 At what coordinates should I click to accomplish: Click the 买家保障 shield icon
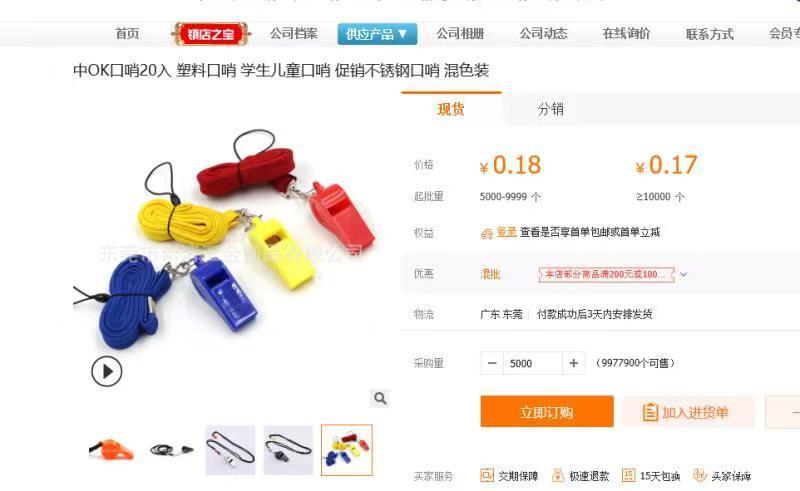[x=699, y=475]
